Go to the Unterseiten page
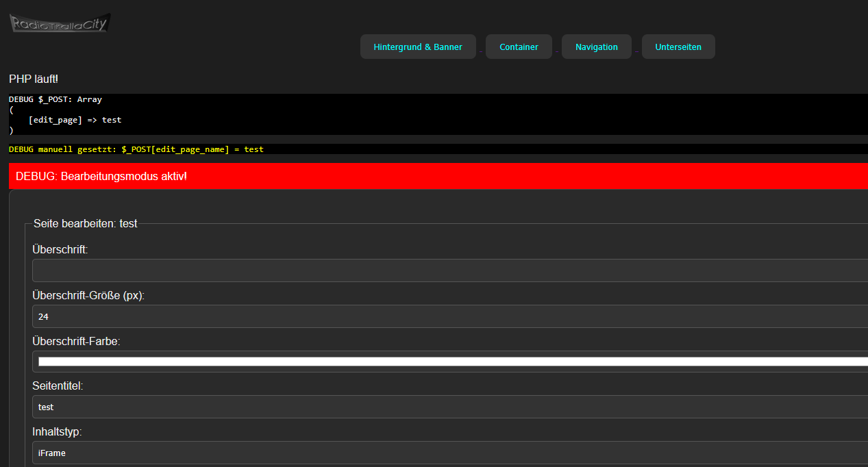This screenshot has height=467, width=868. [678, 47]
